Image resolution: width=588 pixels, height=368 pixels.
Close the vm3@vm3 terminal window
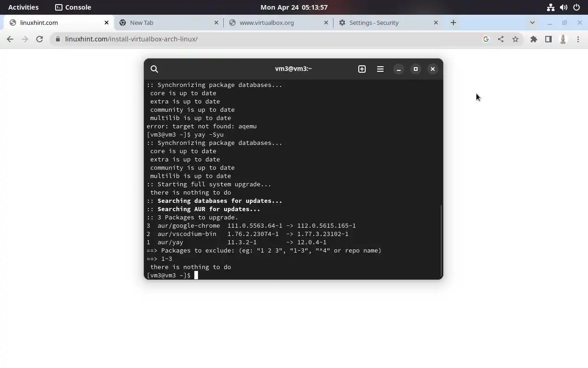(x=433, y=69)
